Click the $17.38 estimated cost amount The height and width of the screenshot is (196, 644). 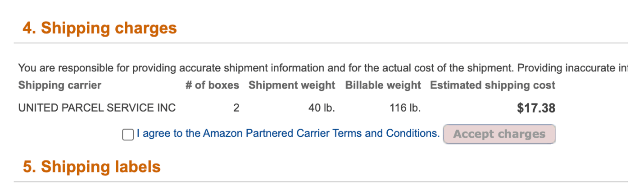pyautogui.click(x=536, y=108)
